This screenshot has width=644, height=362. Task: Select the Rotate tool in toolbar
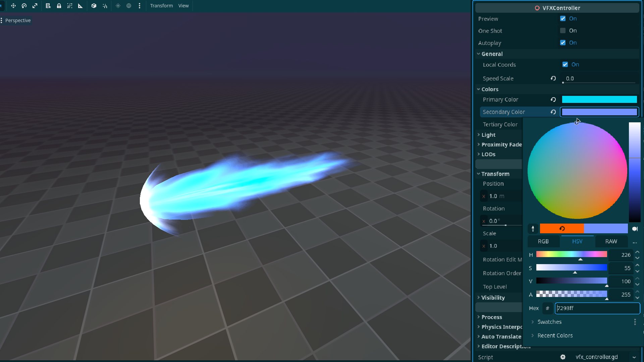coord(24,6)
